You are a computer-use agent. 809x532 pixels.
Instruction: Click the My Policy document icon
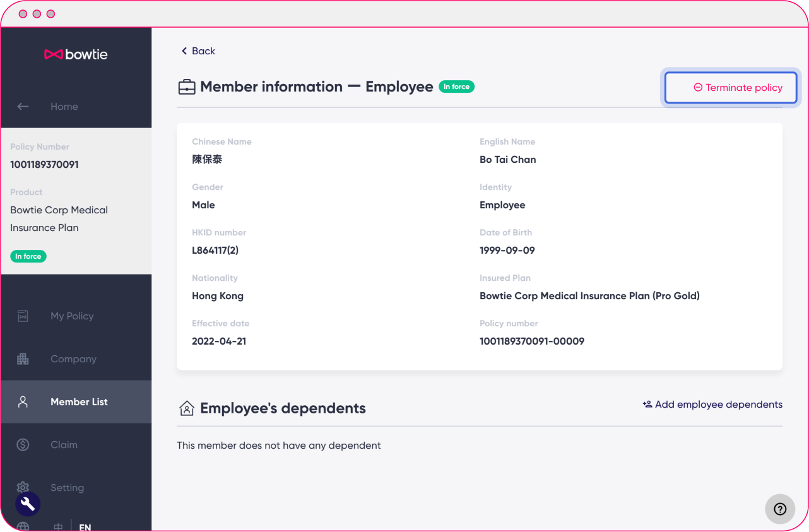point(23,316)
